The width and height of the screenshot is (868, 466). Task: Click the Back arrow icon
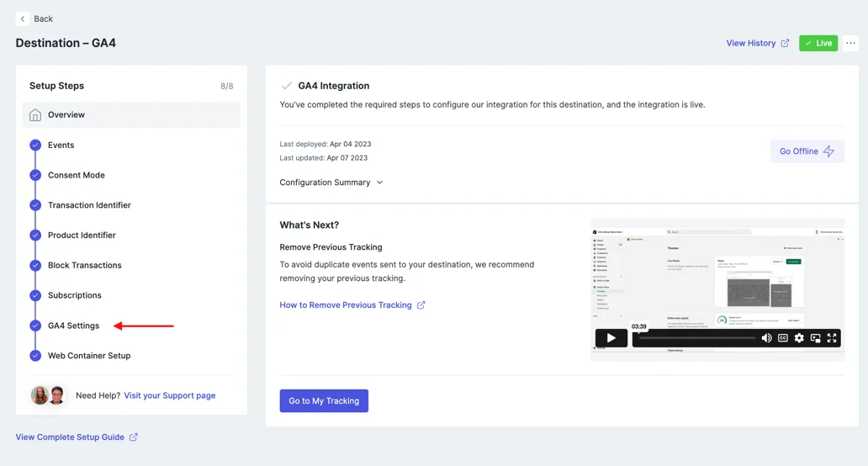pos(23,19)
